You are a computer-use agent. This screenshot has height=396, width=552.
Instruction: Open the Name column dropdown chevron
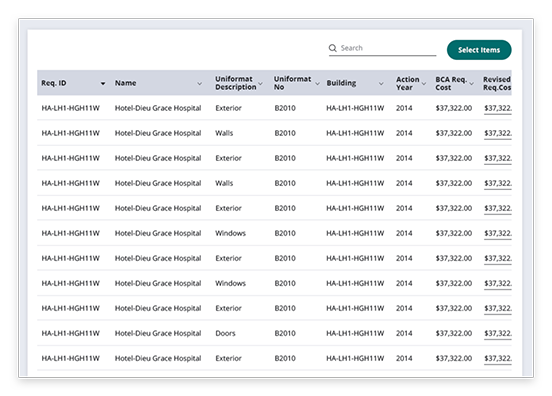point(199,83)
